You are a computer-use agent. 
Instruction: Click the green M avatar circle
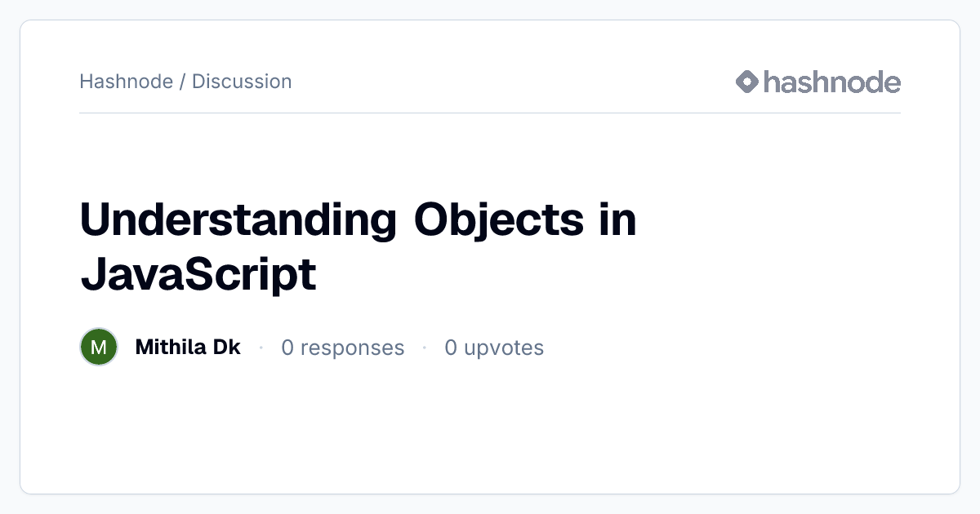coord(99,348)
